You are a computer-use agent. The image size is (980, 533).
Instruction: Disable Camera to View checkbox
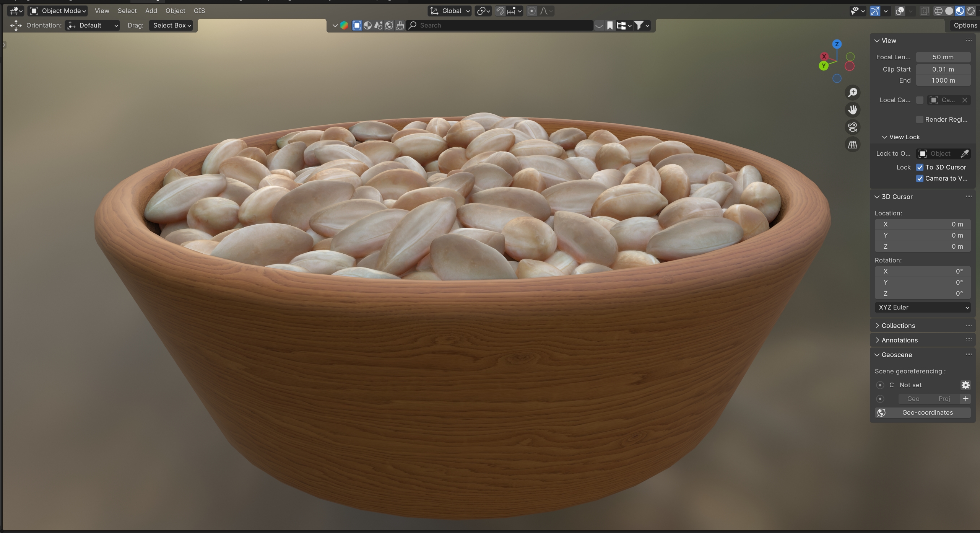(920, 179)
